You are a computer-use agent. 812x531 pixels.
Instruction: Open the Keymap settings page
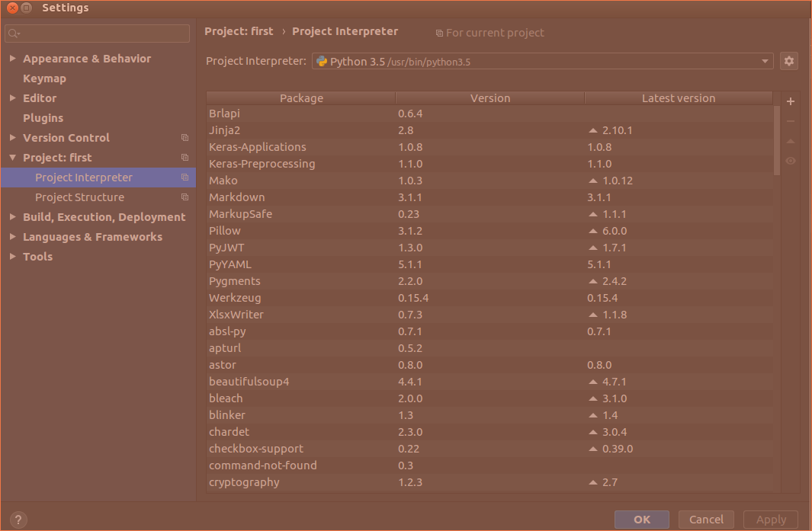pos(44,78)
